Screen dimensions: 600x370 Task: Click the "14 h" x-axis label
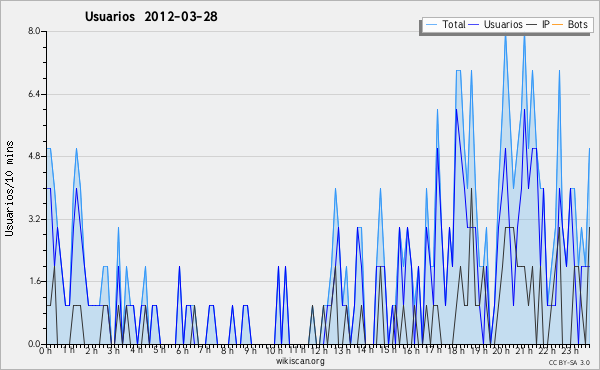pyautogui.click(x=365, y=350)
